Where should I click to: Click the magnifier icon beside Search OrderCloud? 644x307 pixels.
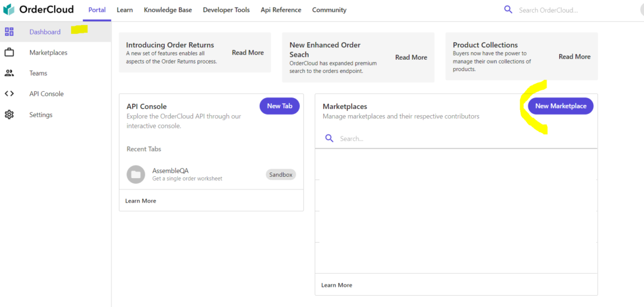tap(508, 9)
